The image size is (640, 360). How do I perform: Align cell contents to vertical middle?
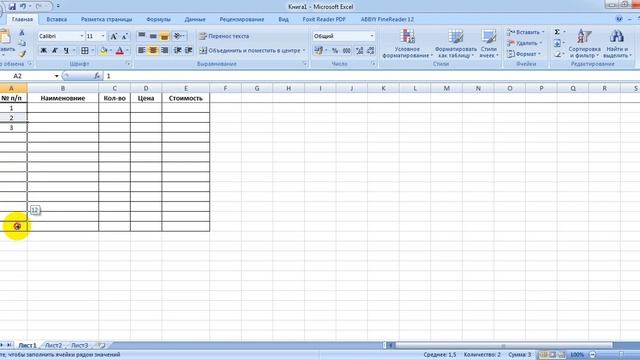[x=153, y=36]
